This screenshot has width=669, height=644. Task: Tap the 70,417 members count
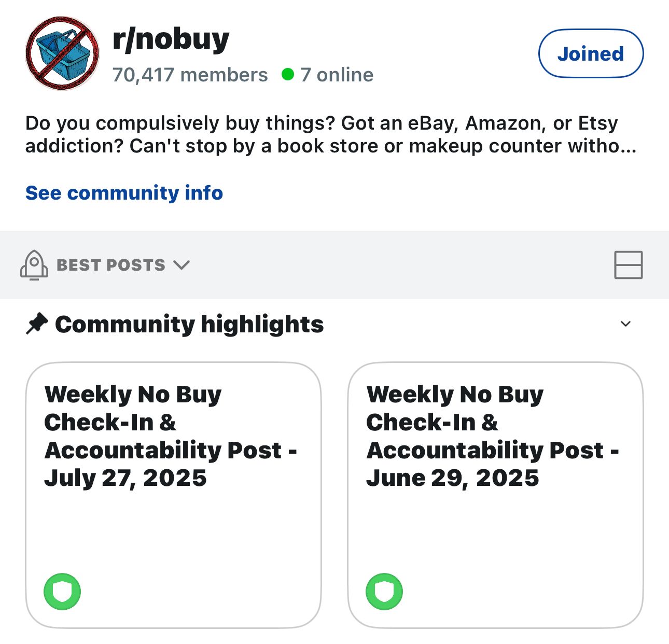click(190, 75)
